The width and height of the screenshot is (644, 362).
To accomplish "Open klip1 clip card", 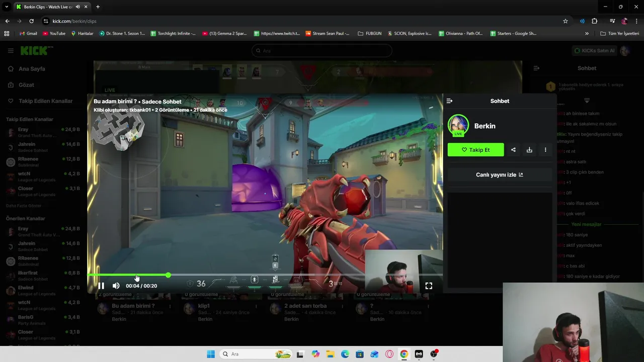I will pos(204,306).
